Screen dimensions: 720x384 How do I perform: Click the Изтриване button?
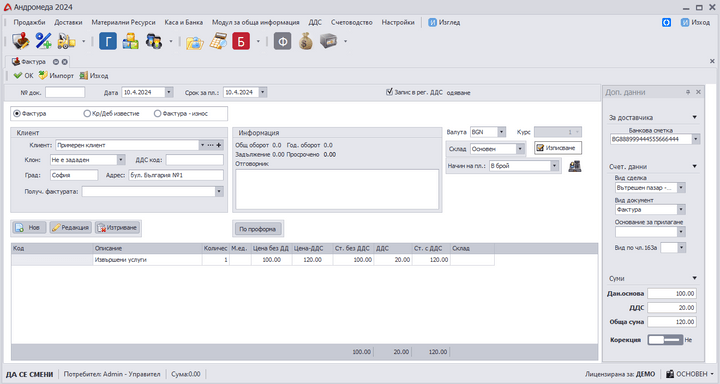click(117, 228)
